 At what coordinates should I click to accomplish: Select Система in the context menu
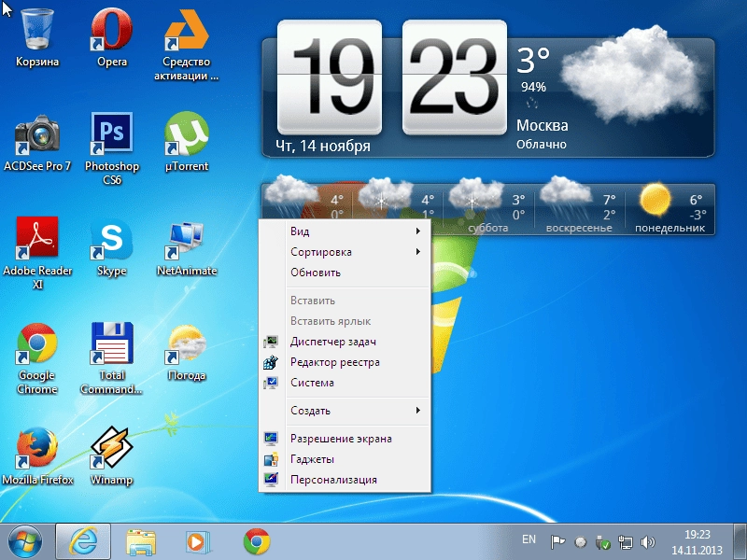(x=345, y=383)
